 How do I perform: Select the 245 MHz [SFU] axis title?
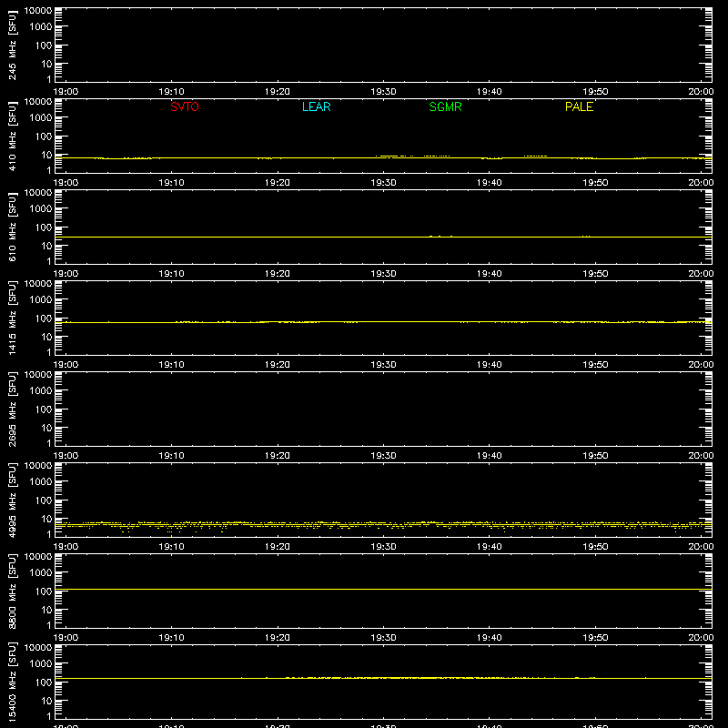coord(12,45)
